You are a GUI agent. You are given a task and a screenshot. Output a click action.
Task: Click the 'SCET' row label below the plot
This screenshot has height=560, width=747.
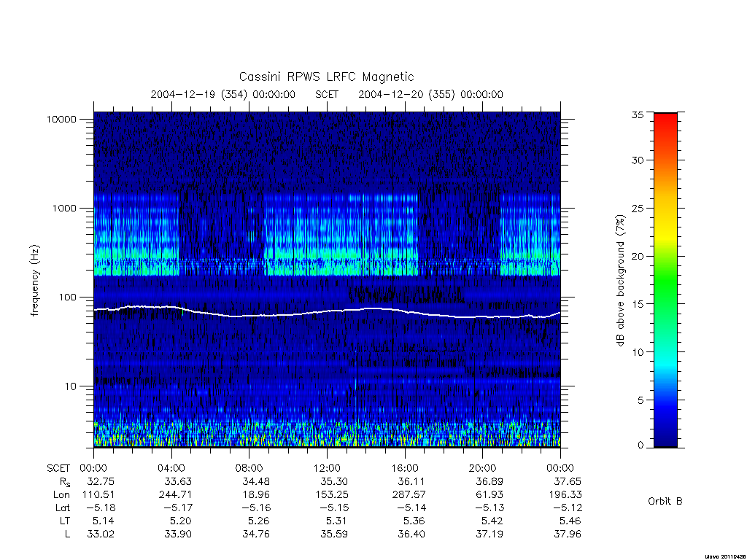[x=58, y=468]
